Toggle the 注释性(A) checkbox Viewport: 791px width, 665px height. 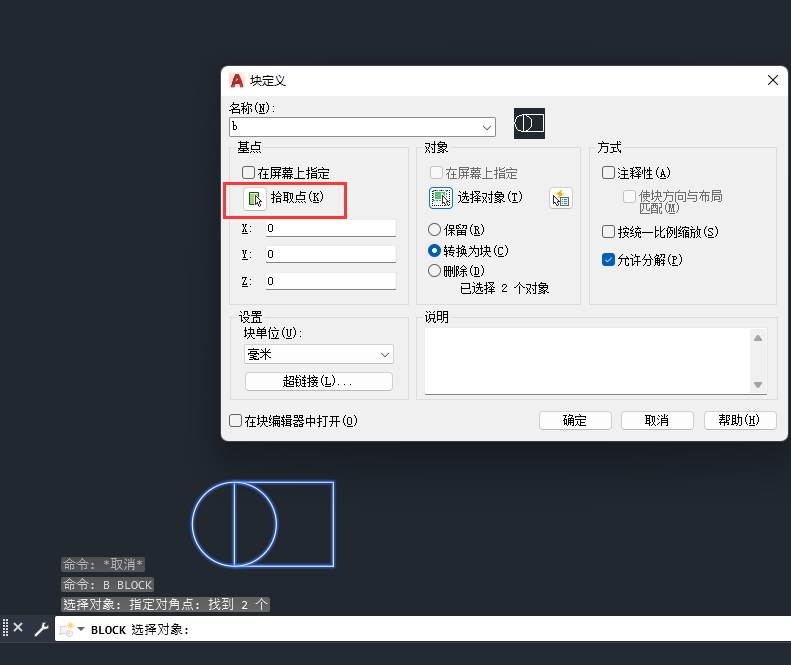[x=608, y=173]
